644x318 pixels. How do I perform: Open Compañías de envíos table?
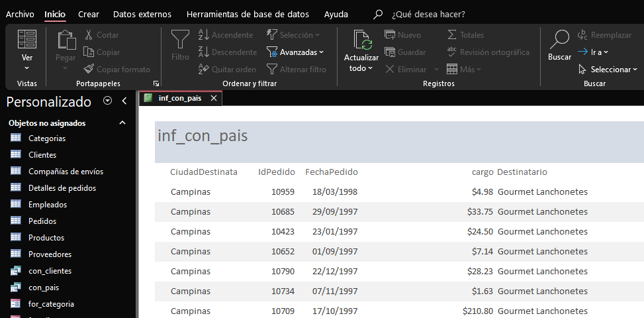(66, 172)
